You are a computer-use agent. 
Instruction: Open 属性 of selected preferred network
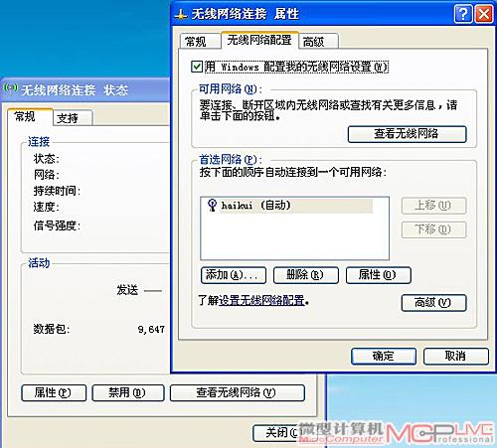tap(379, 275)
